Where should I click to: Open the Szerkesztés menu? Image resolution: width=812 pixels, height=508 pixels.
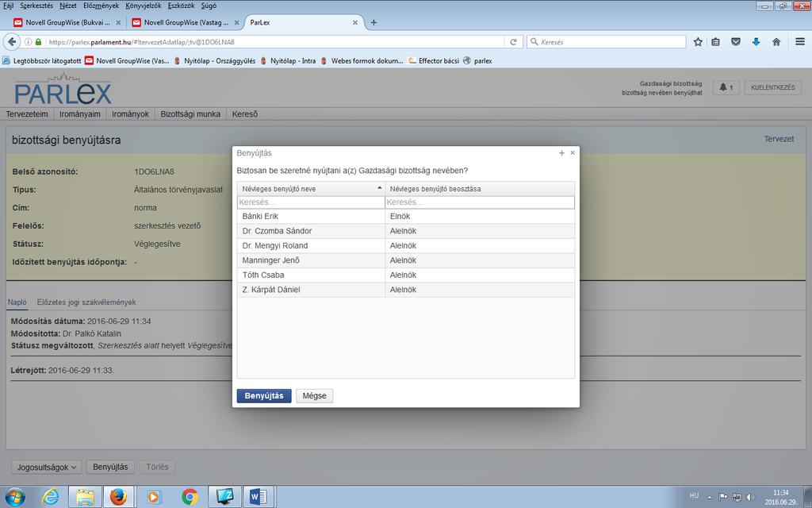point(36,6)
